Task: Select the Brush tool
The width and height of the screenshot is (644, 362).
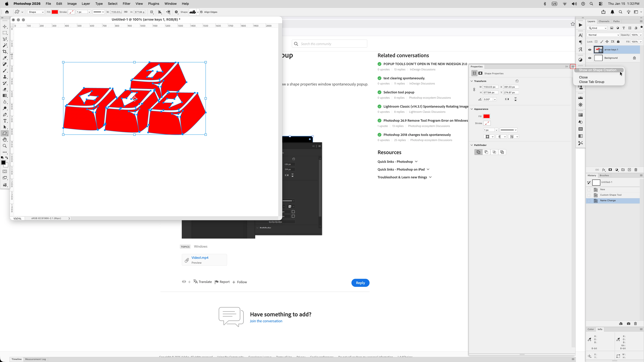Action: click(x=5, y=71)
